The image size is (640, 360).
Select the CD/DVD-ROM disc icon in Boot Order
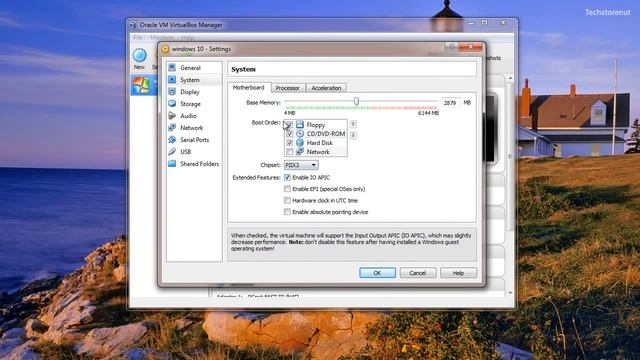click(300, 133)
